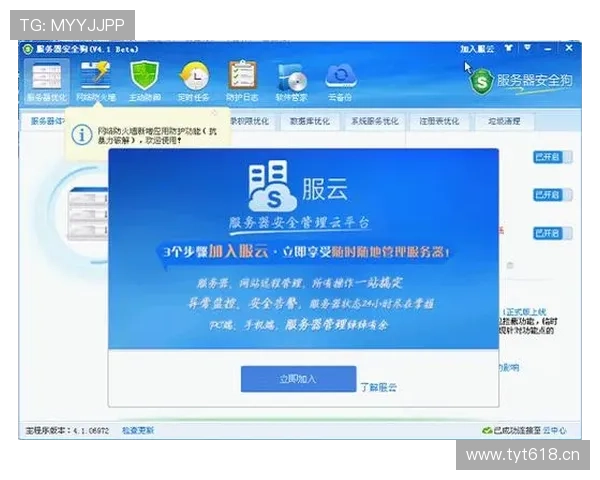Switch to the 垃圾清理 tab
This screenshot has width=600, height=480.
(x=504, y=121)
